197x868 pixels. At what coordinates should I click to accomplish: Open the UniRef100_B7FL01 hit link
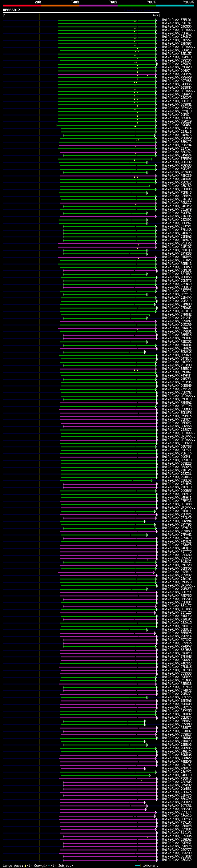click(x=176, y=20)
